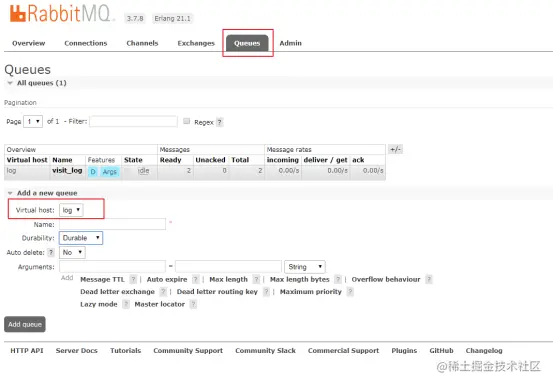The width and height of the screenshot is (553, 385).
Task: Add the Lazy mode argument
Action: pyautogui.click(x=99, y=304)
